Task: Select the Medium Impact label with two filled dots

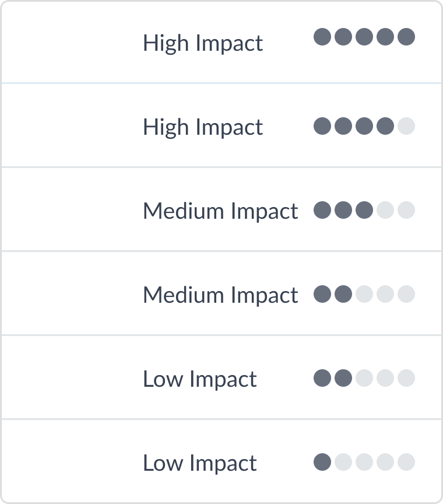Action: tap(220, 295)
